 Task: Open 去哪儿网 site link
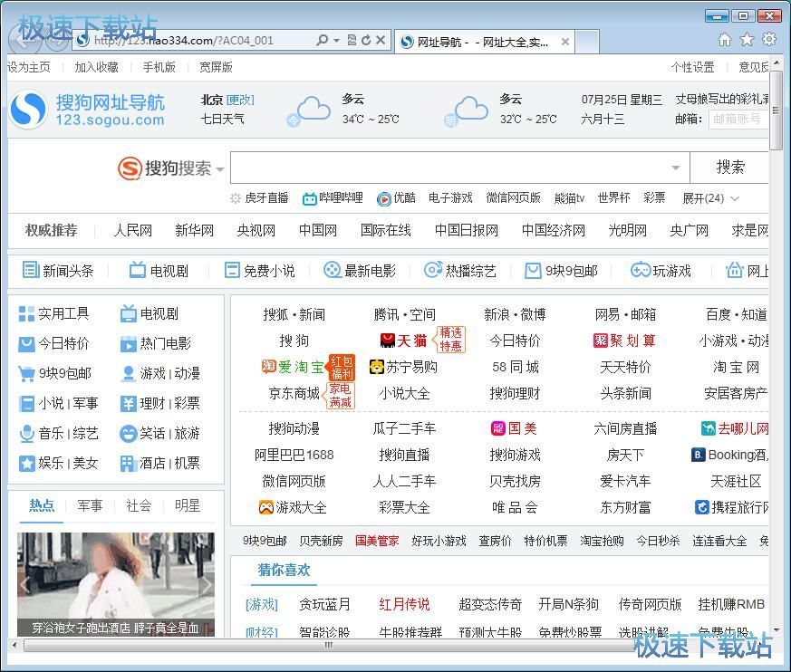click(x=736, y=429)
